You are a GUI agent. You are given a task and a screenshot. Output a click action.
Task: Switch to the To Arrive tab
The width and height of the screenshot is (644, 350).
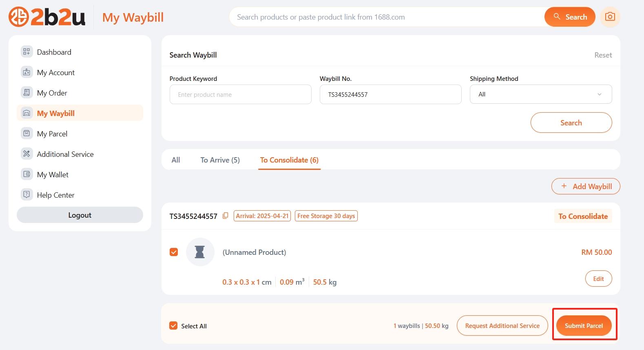click(x=220, y=160)
